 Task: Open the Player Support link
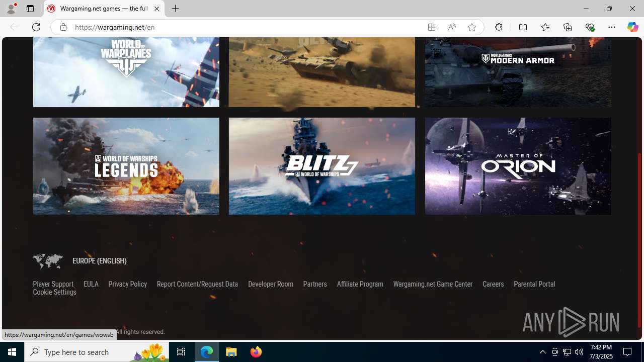coord(53,284)
